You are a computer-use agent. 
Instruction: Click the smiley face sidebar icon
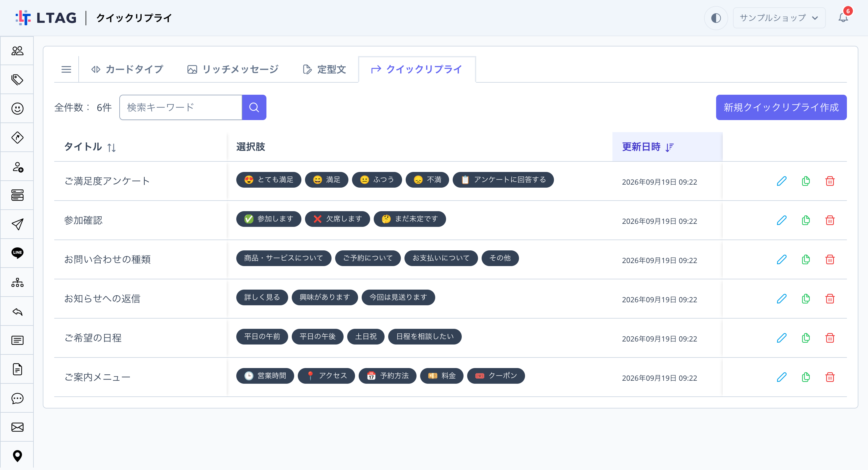[x=17, y=109]
